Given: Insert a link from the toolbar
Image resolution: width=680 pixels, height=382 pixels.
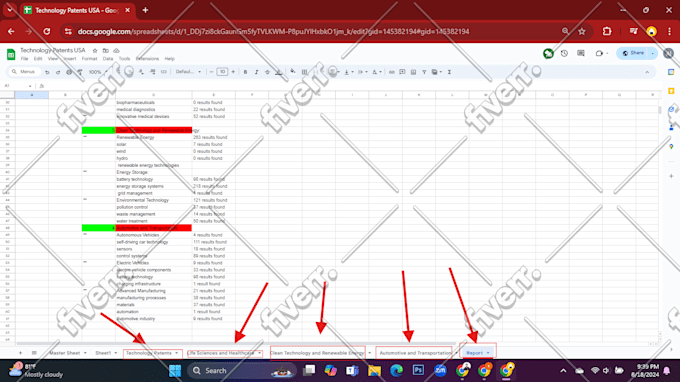Looking at the screenshot, I should 392,72.
